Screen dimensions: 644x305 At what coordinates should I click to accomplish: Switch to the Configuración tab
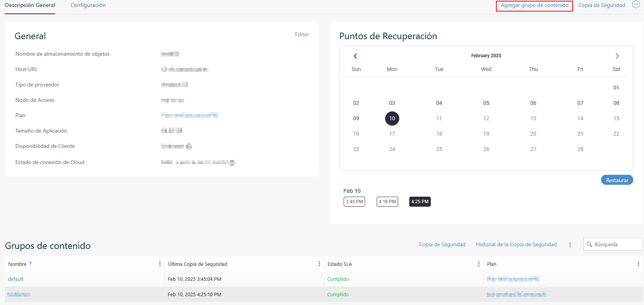click(x=88, y=5)
